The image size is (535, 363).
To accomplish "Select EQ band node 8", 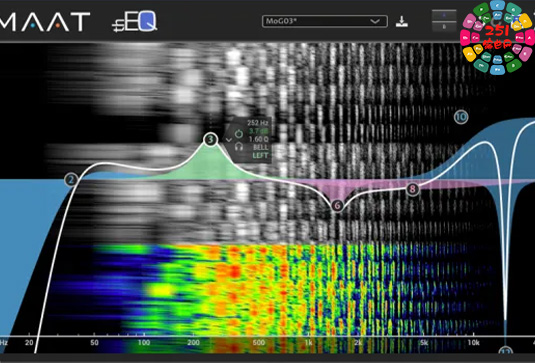I will [413, 189].
